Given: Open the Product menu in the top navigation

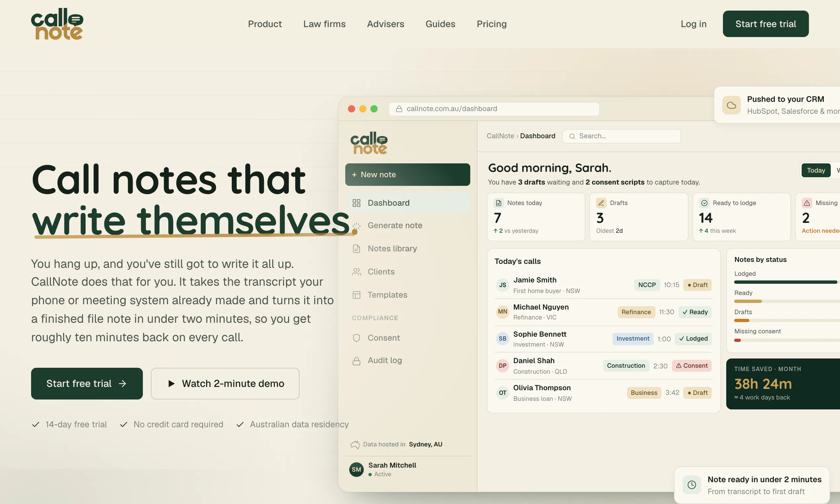Looking at the screenshot, I should (265, 24).
